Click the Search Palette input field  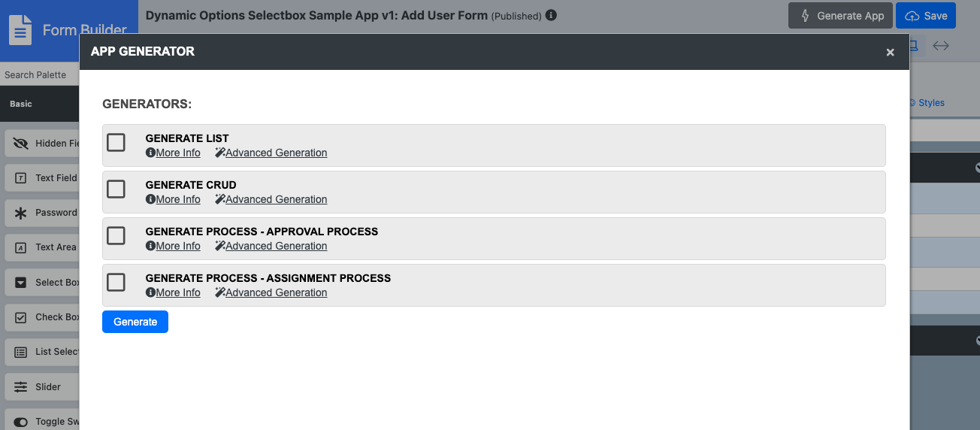(38, 74)
